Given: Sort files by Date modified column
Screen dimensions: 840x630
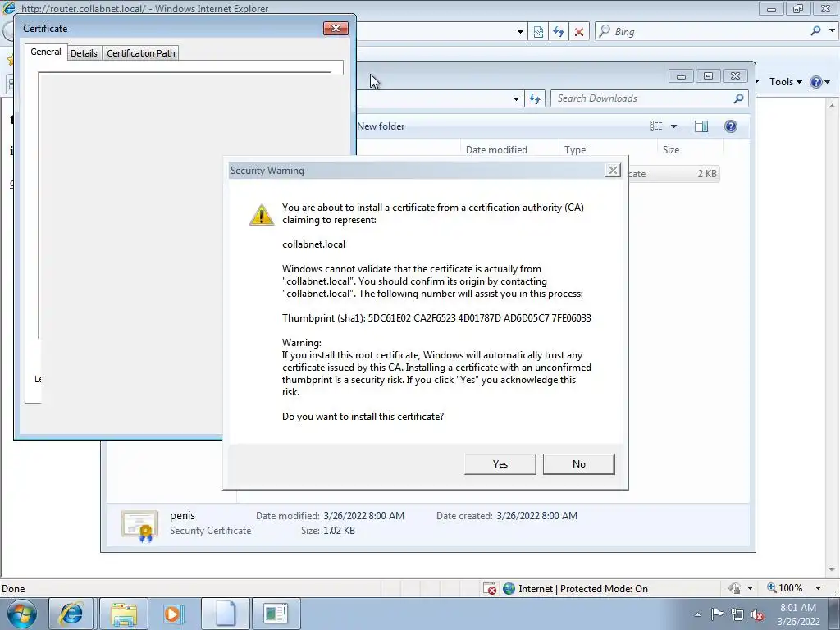Looking at the screenshot, I should (509, 150).
